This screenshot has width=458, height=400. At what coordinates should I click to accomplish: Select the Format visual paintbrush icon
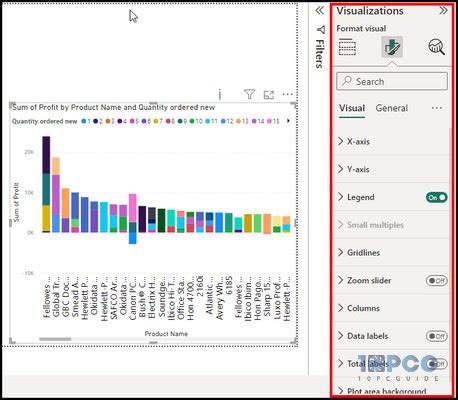(x=392, y=47)
